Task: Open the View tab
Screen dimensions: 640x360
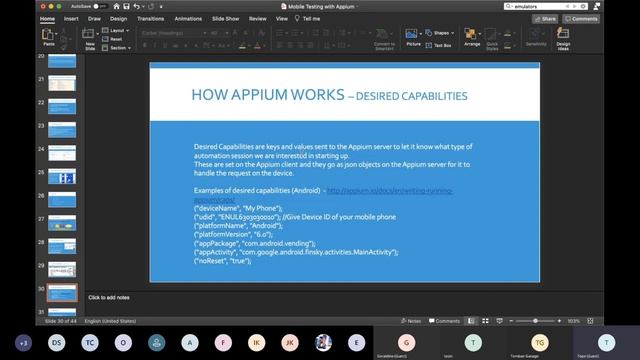Action: point(282,19)
